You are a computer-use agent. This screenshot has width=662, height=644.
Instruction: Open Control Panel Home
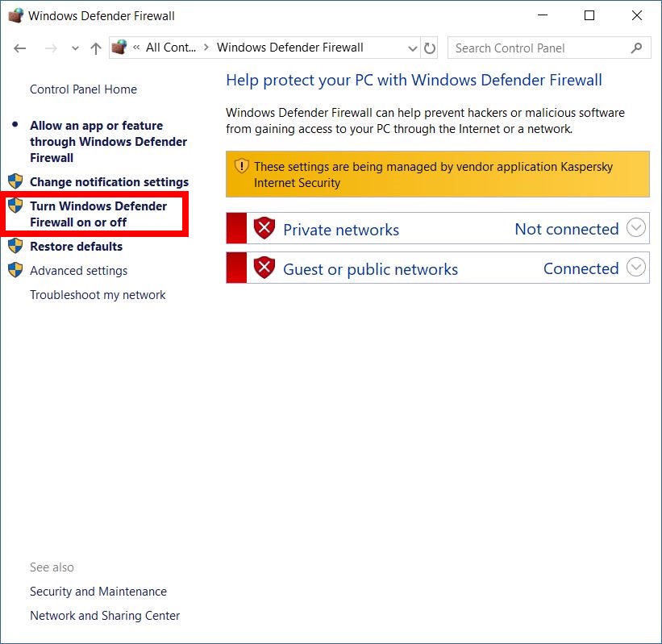point(83,89)
